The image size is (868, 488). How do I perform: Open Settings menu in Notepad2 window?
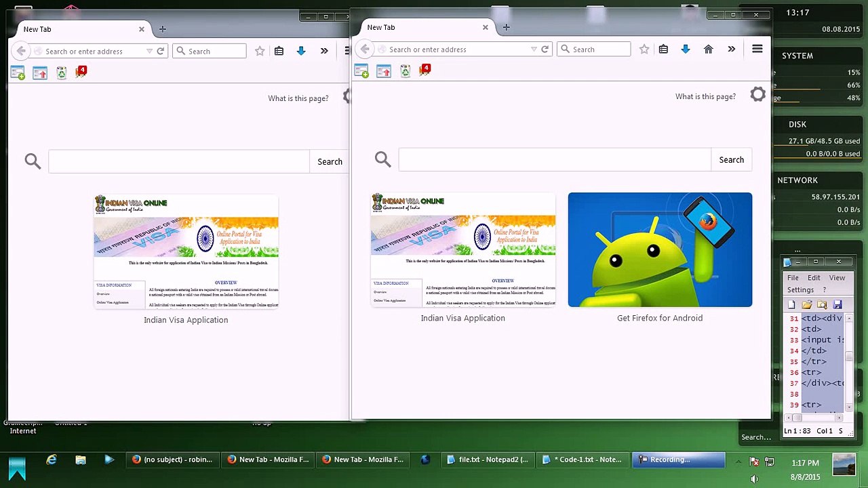[x=800, y=290]
